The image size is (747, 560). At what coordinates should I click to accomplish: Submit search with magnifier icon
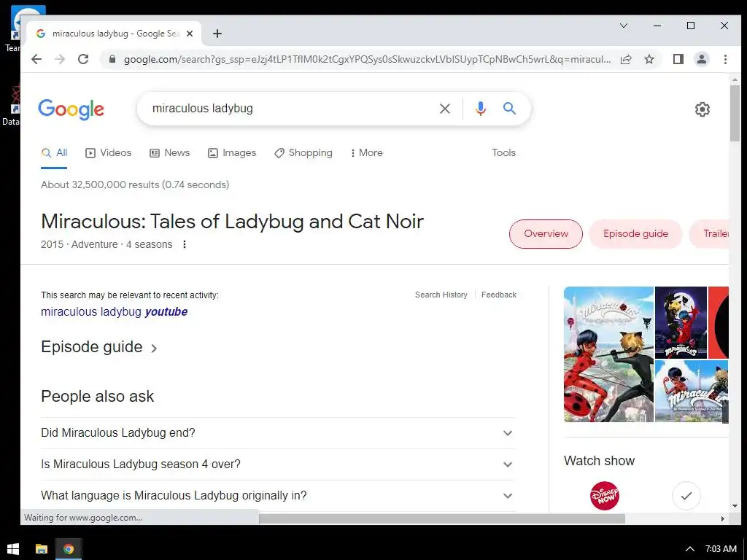(509, 109)
